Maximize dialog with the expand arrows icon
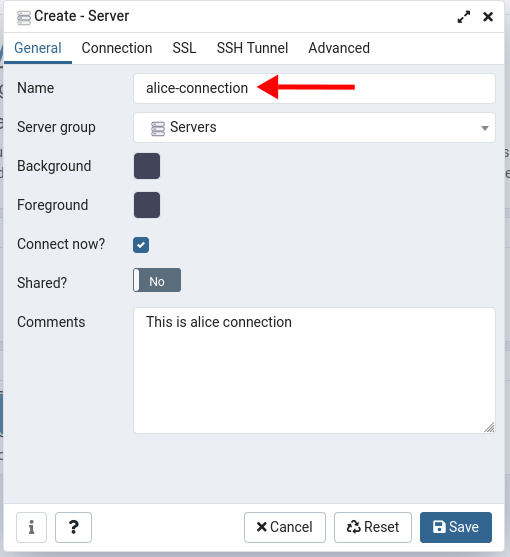 463,17
